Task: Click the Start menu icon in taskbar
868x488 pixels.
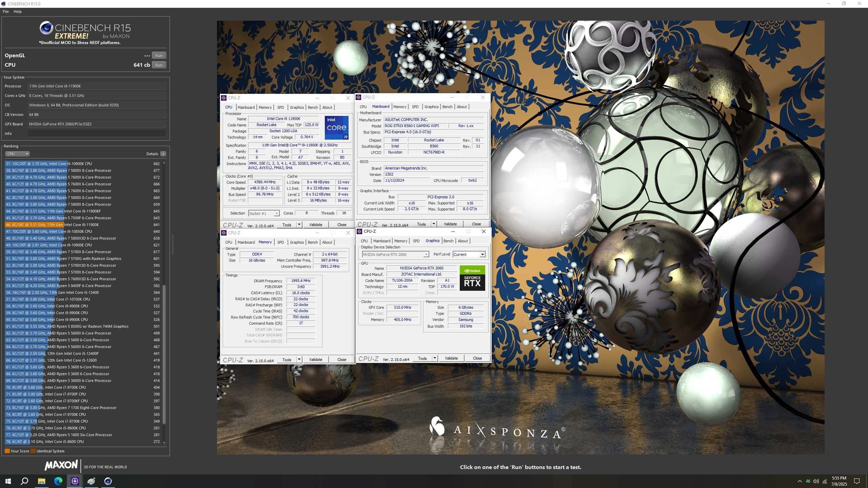Action: click(x=8, y=481)
